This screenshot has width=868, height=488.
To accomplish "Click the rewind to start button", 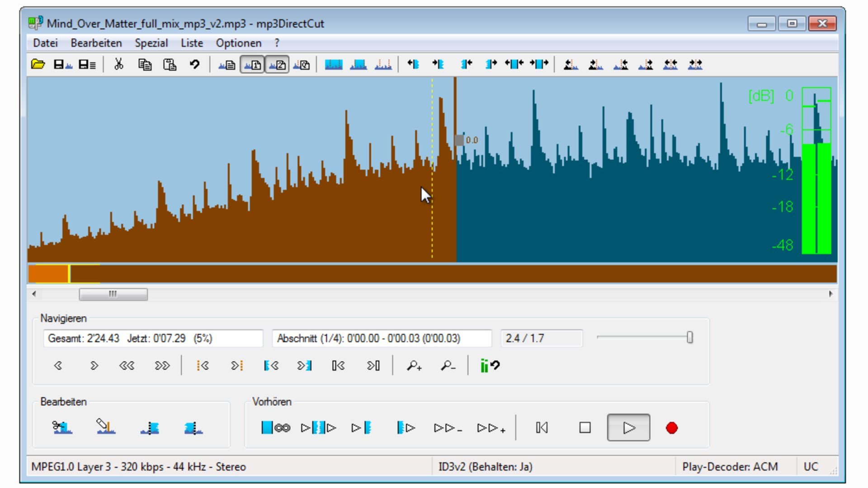I will (542, 427).
